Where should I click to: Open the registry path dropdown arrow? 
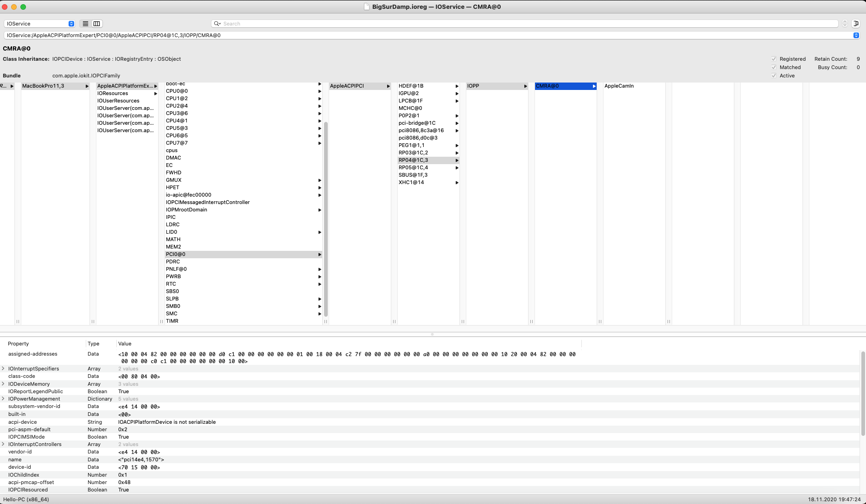pos(856,35)
